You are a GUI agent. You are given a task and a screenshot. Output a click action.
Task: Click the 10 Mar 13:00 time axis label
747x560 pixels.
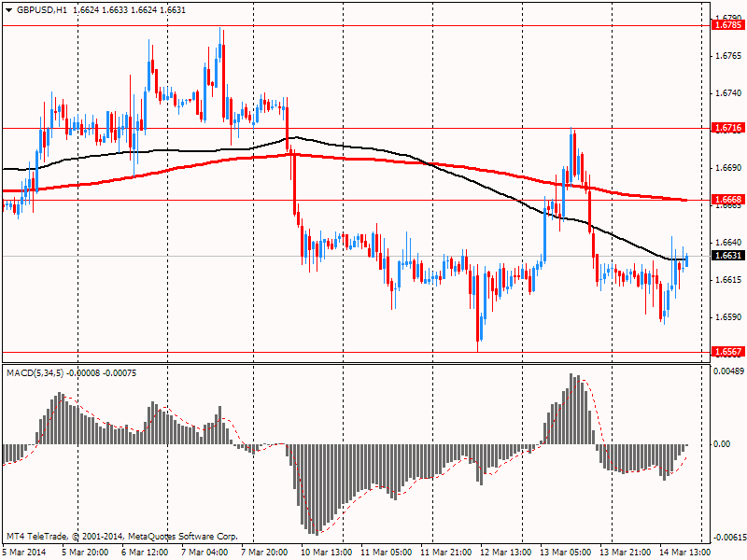pyautogui.click(x=327, y=552)
